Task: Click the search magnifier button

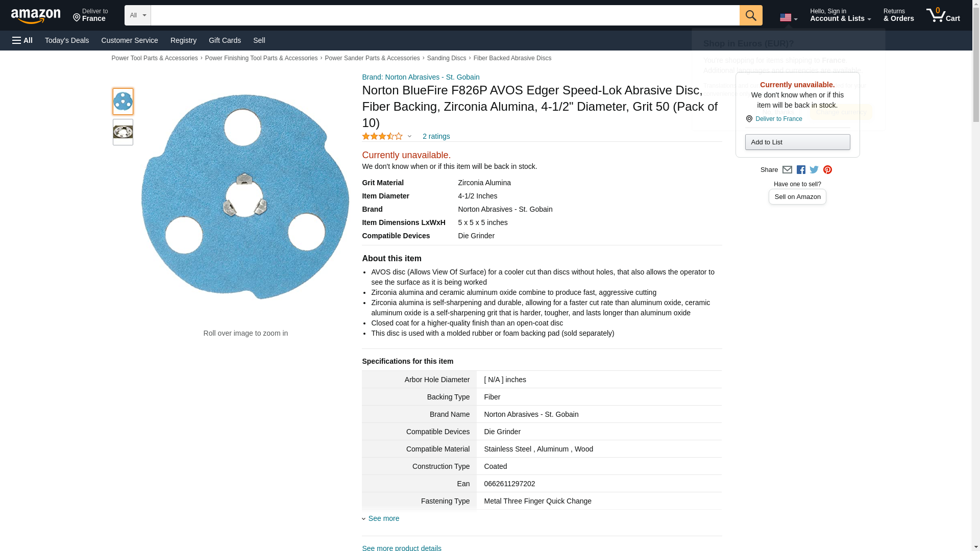Action: coord(750,15)
